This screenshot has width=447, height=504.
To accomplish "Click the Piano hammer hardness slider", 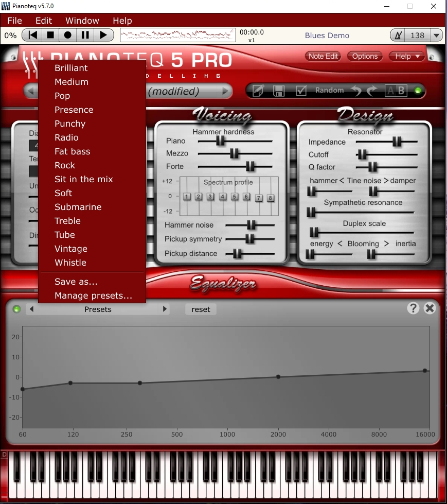I will coord(235,141).
